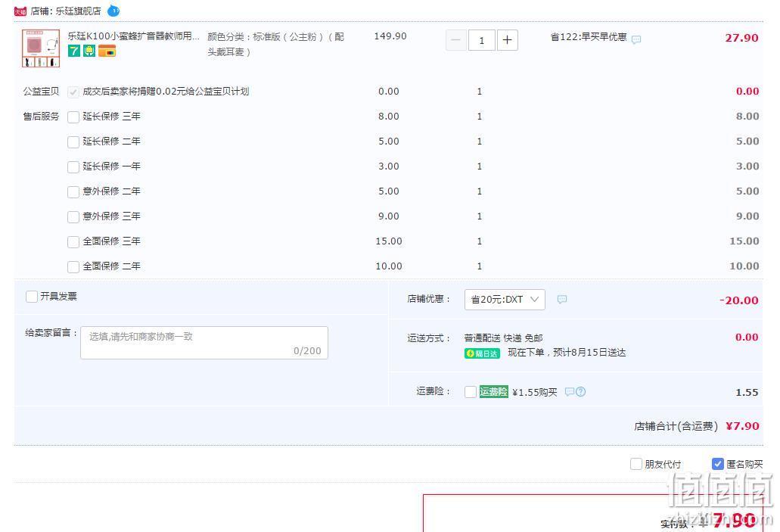The height and width of the screenshot is (532, 780).
Task: Click the green 运费险 tag icon
Action: (x=493, y=392)
